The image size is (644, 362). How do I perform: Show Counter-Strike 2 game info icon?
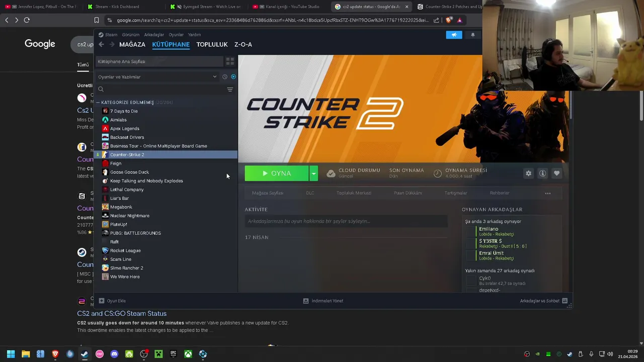(542, 173)
